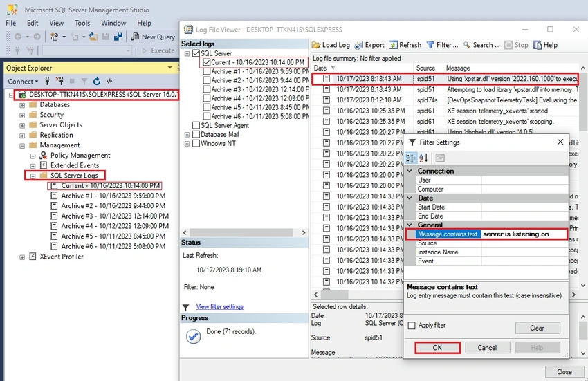Check the Archive #3 log checkbox
The image size is (588, 381).
click(207, 89)
